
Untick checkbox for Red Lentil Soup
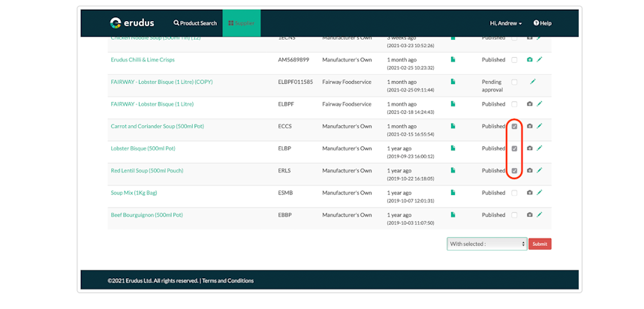tap(514, 171)
